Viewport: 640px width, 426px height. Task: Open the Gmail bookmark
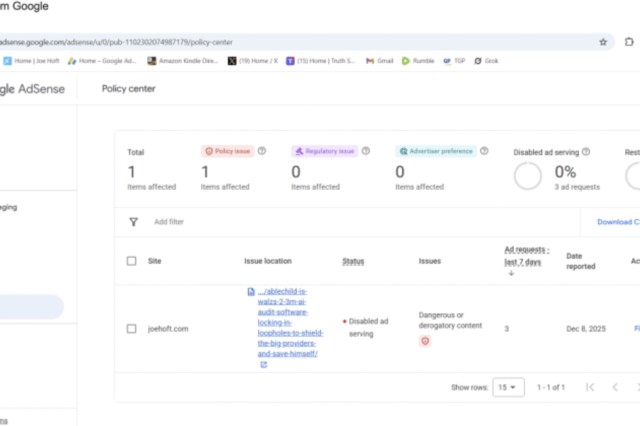(380, 61)
